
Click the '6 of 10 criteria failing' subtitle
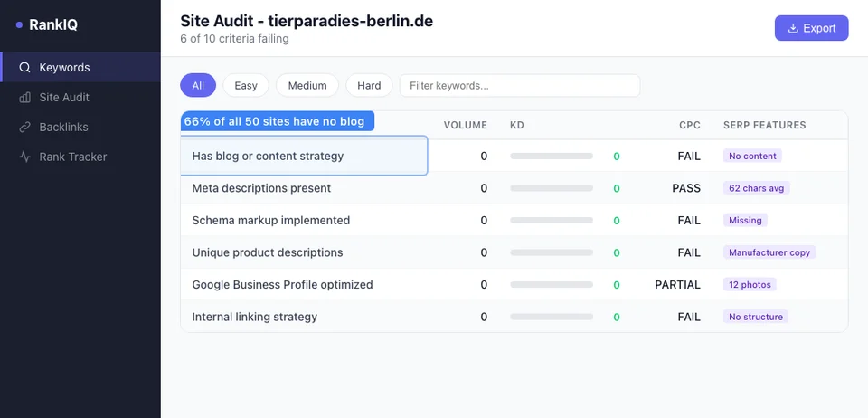coord(235,39)
